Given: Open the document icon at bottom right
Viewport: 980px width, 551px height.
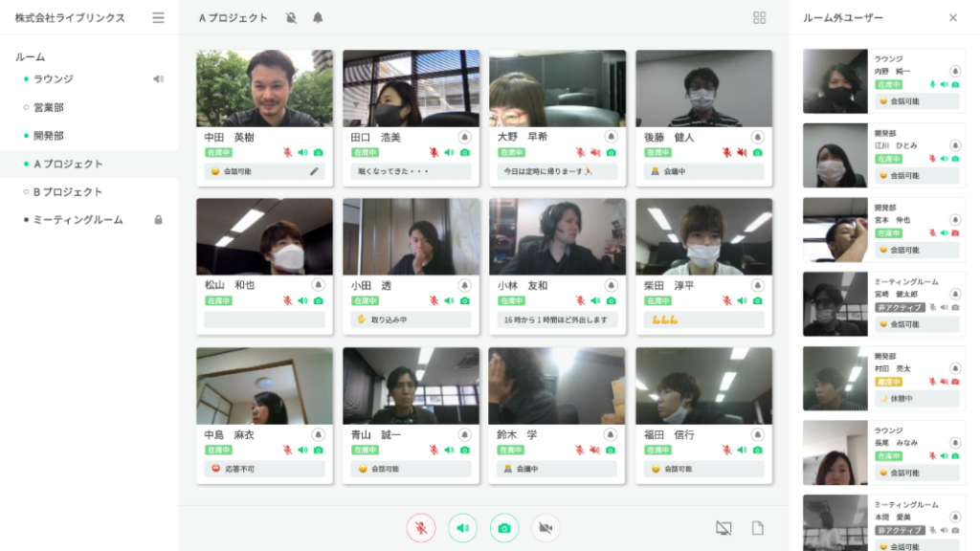Looking at the screenshot, I should [758, 528].
